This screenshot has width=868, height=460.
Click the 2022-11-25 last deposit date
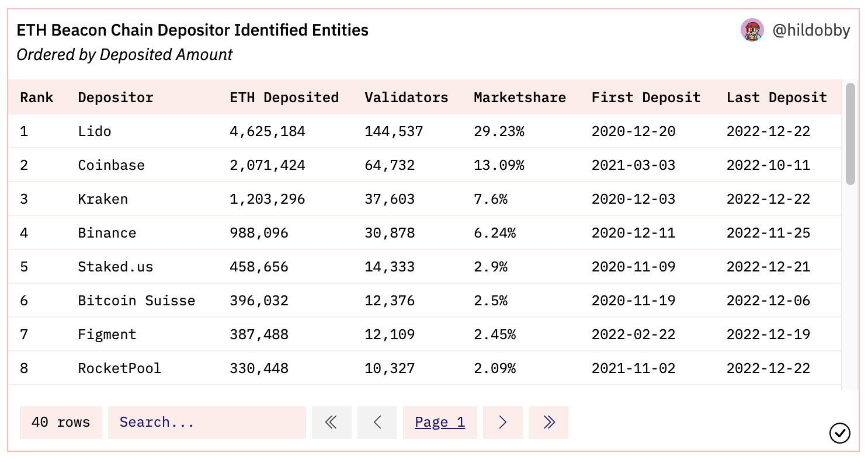pyautogui.click(x=769, y=233)
